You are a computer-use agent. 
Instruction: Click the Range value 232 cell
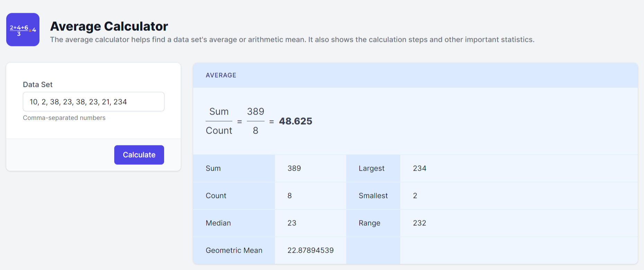[x=419, y=223]
